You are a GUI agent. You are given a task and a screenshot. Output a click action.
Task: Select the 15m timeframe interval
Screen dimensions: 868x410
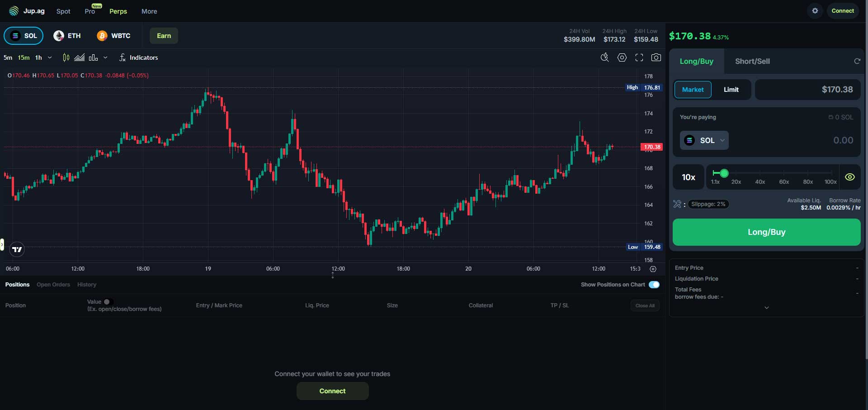[24, 57]
